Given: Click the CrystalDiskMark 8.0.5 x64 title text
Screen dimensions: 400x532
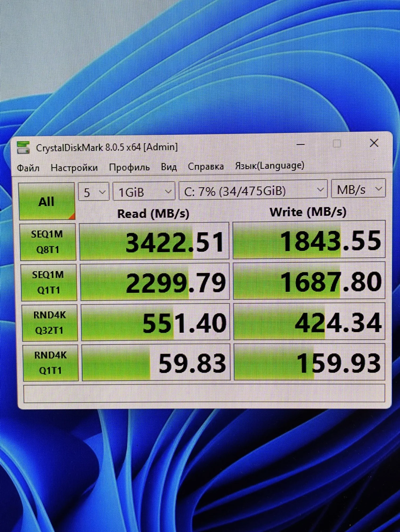Looking at the screenshot, I should pyautogui.click(x=107, y=147).
